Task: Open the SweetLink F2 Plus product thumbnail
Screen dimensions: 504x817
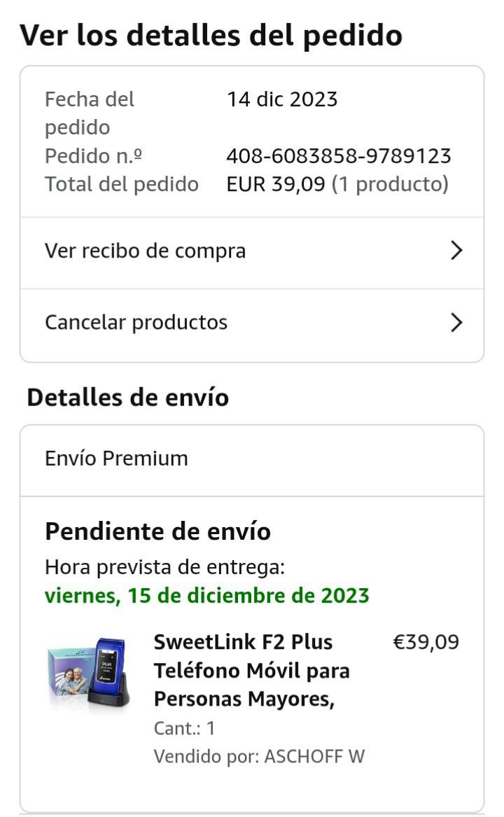Action: pyautogui.click(x=89, y=673)
